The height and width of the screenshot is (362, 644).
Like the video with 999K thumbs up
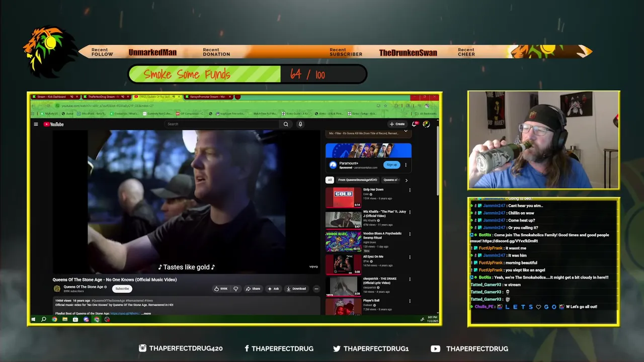pos(221,289)
